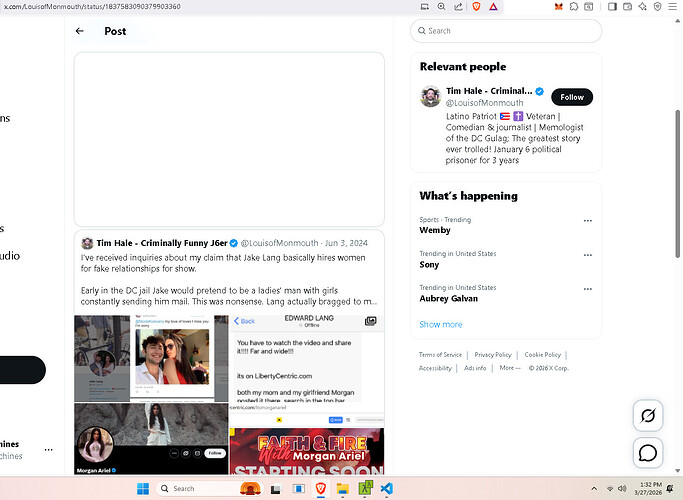Click the zoom magnifier in address bar
This screenshot has width=683, height=500.
[442, 7]
